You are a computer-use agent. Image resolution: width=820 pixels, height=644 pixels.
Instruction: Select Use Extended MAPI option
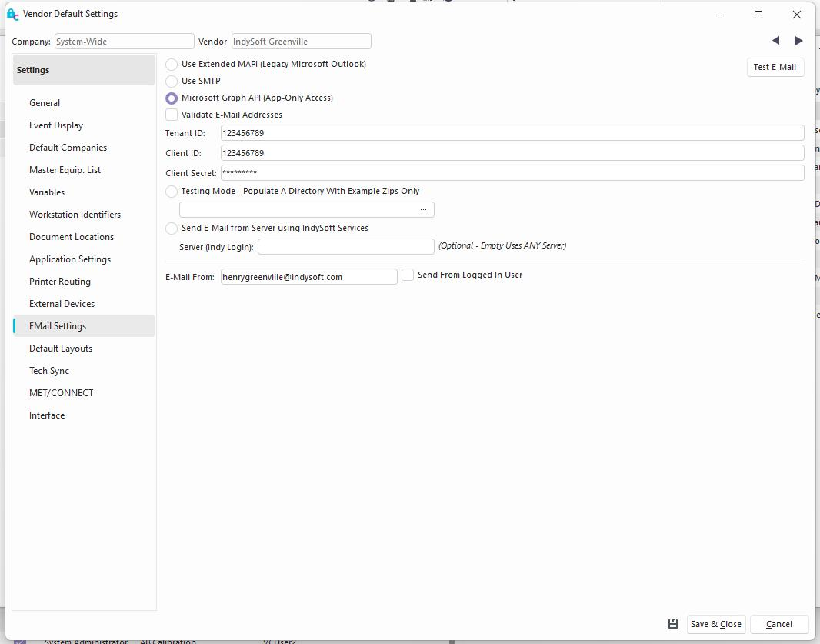[x=172, y=65]
